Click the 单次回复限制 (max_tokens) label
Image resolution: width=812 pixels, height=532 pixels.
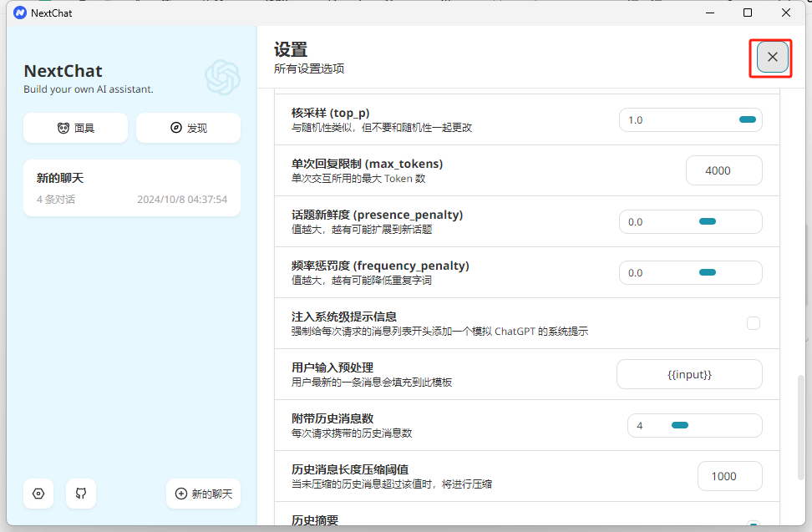(x=368, y=164)
